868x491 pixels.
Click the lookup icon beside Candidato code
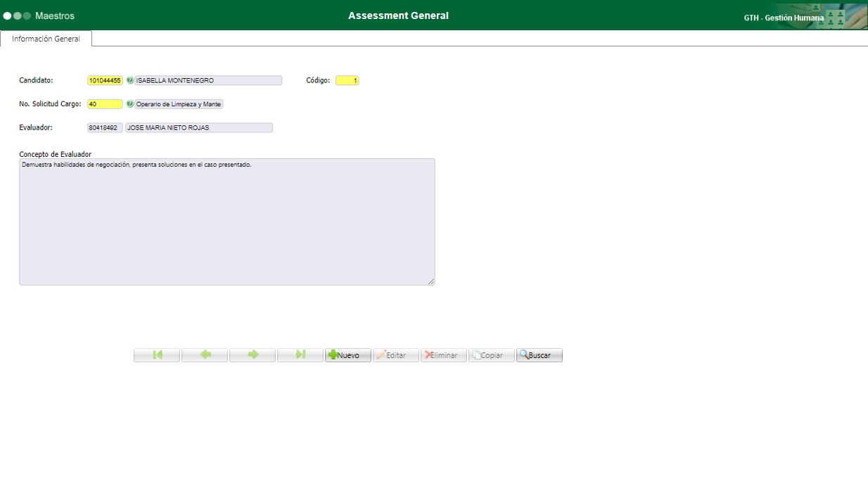[x=129, y=80]
